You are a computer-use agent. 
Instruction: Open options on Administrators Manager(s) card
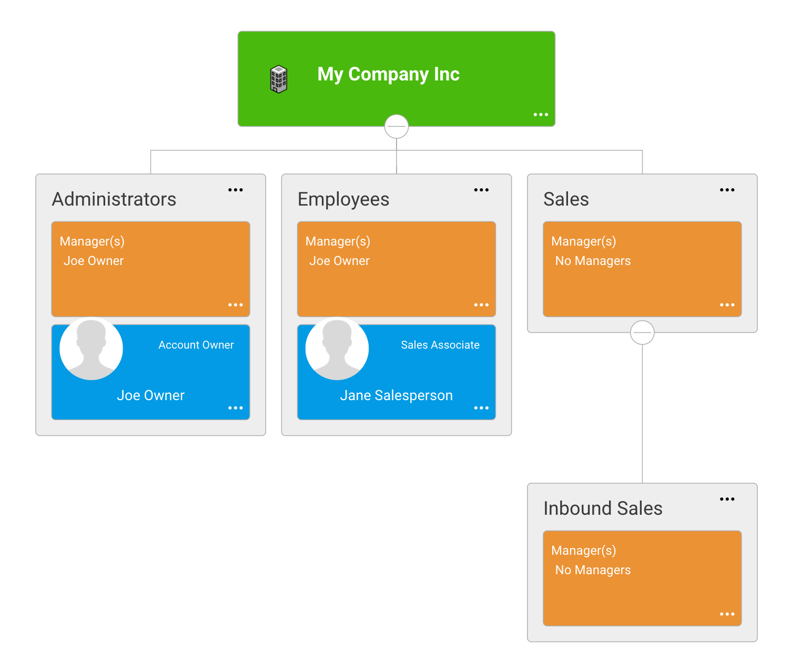236,305
